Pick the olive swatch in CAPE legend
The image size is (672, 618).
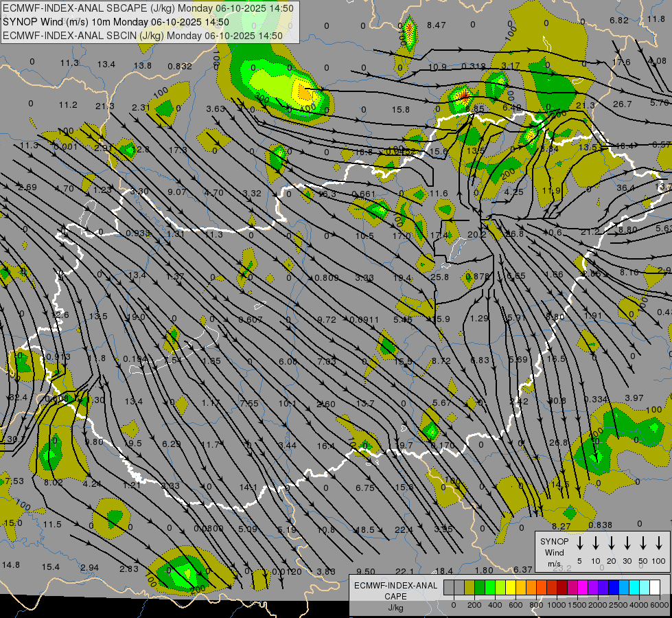point(470,588)
